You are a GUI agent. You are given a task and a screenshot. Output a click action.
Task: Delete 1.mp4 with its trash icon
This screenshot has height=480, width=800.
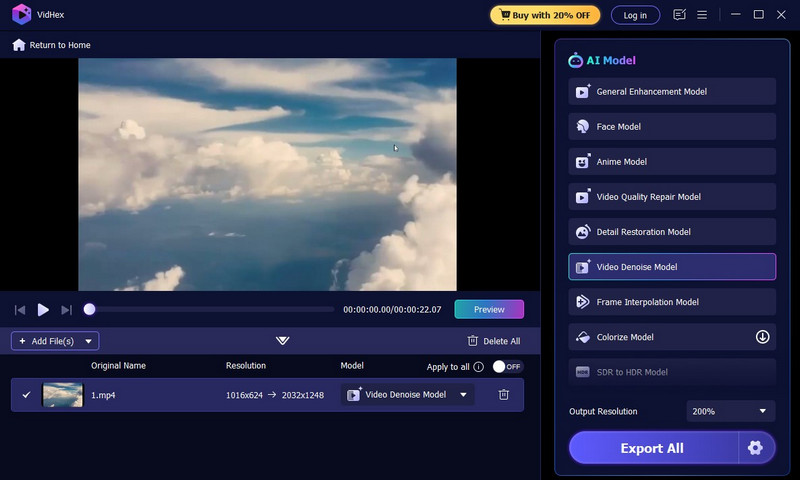pyautogui.click(x=504, y=395)
